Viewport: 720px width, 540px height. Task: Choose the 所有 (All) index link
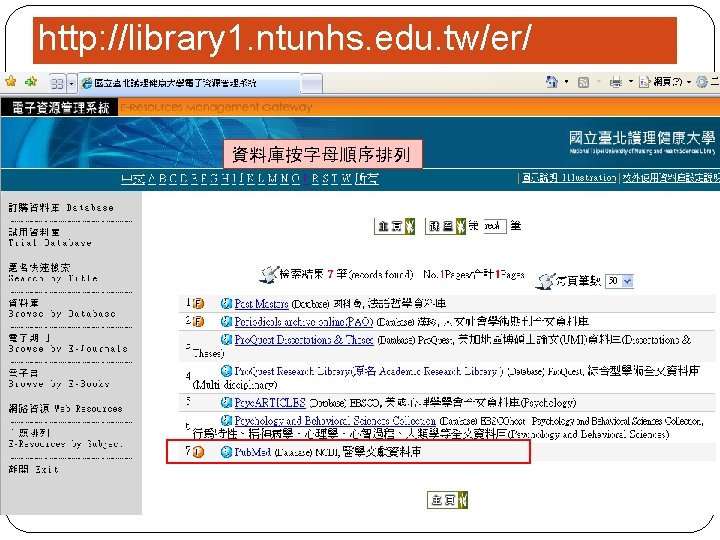[x=367, y=179]
